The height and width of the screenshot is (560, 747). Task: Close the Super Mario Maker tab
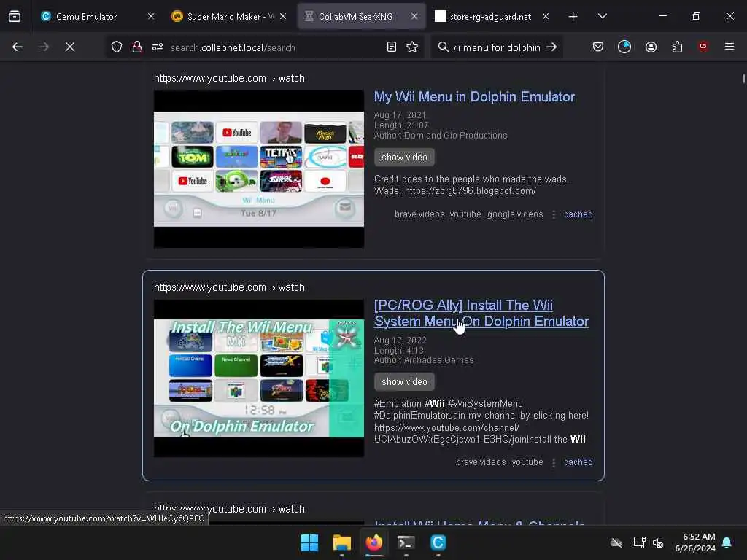(283, 16)
